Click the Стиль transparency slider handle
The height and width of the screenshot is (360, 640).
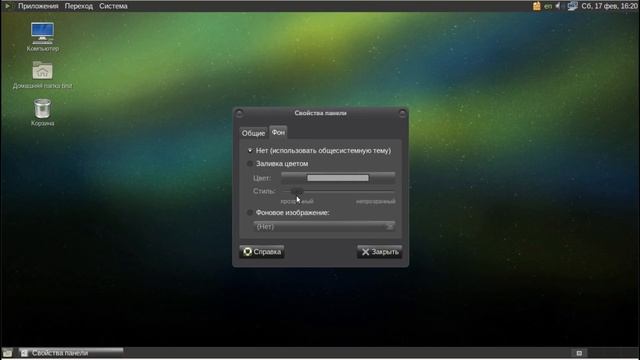(298, 191)
